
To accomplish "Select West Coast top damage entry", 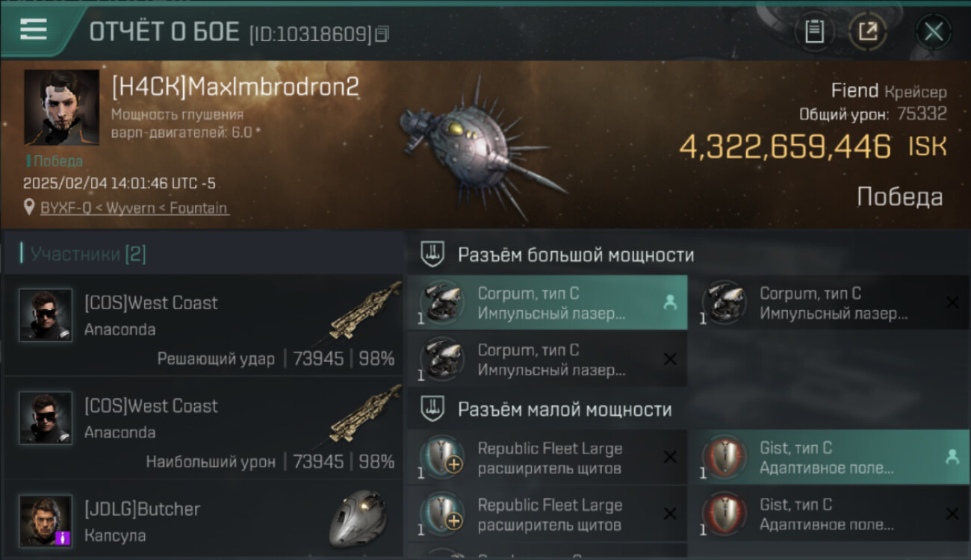I will pos(203,428).
